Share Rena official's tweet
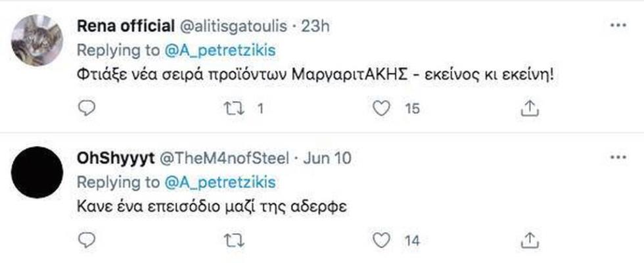 pos(530,108)
